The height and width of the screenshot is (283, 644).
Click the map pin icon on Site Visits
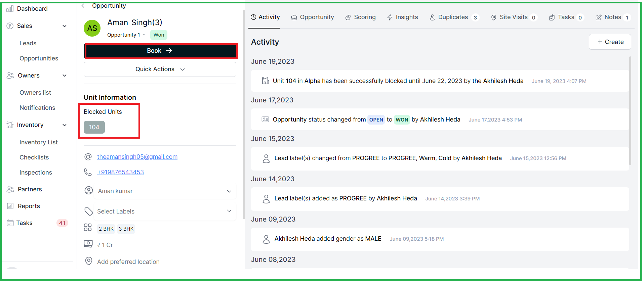click(x=494, y=17)
